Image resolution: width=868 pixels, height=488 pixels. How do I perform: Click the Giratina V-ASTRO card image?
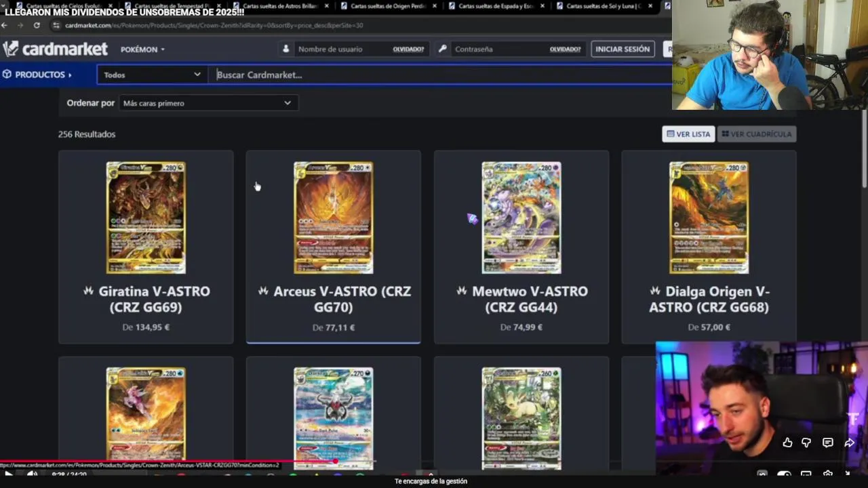[x=146, y=218]
